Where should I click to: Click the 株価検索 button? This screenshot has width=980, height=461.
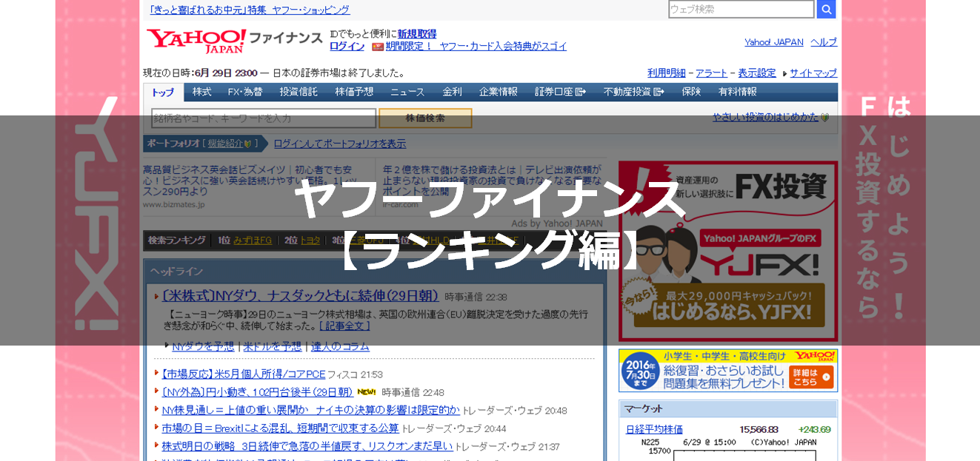(425, 118)
